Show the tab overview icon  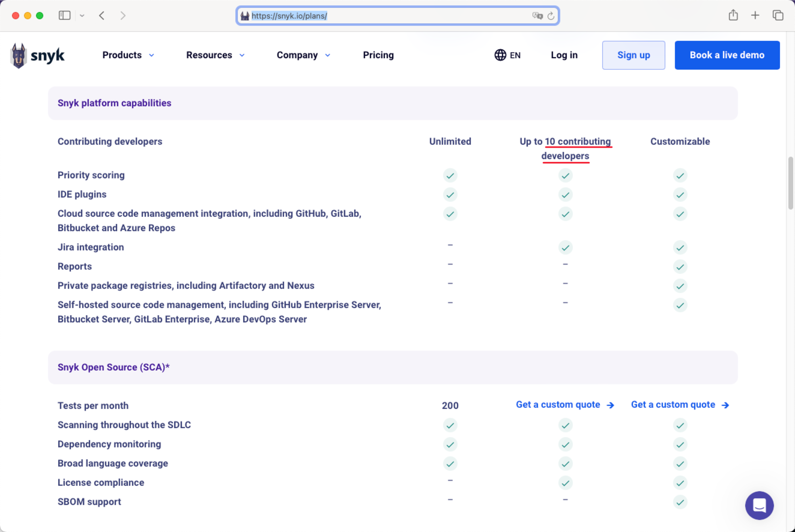point(778,15)
